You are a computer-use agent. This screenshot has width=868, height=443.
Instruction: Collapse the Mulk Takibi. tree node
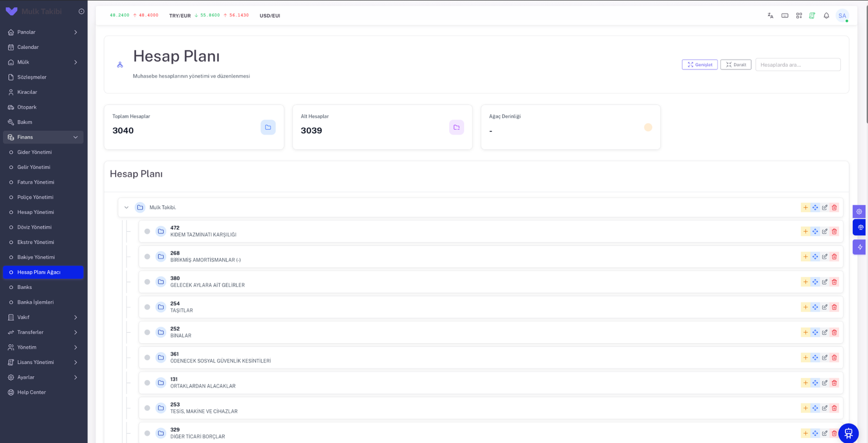pos(126,207)
